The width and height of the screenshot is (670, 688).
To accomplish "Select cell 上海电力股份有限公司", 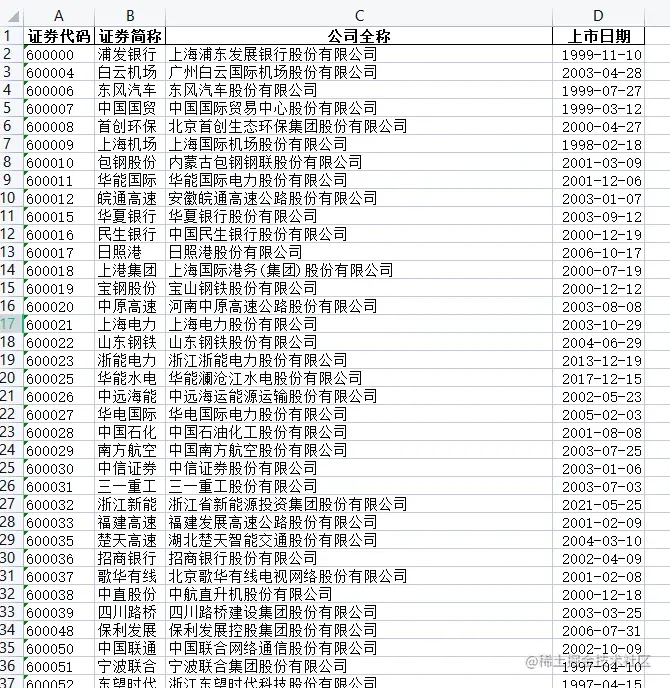I will click(359, 324).
